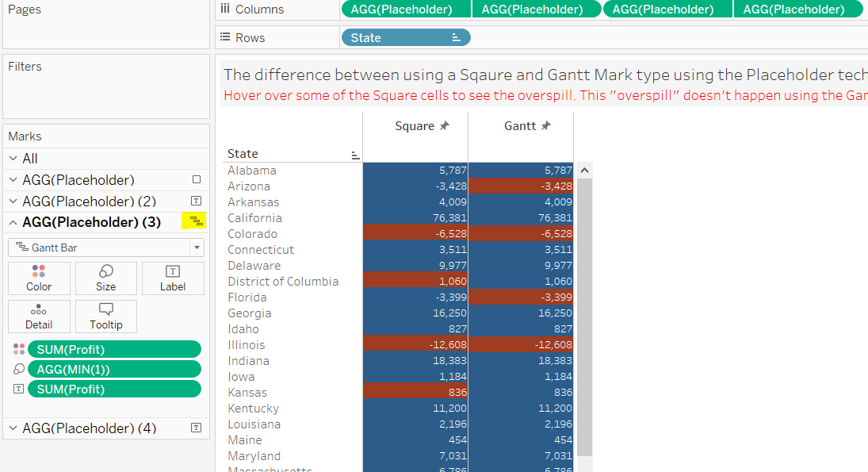Expand the All marks section
This screenshot has height=472, width=868.
point(13,159)
